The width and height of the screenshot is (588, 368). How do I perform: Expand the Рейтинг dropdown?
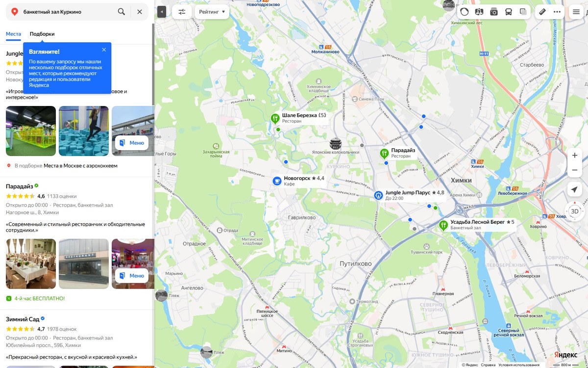click(x=212, y=12)
